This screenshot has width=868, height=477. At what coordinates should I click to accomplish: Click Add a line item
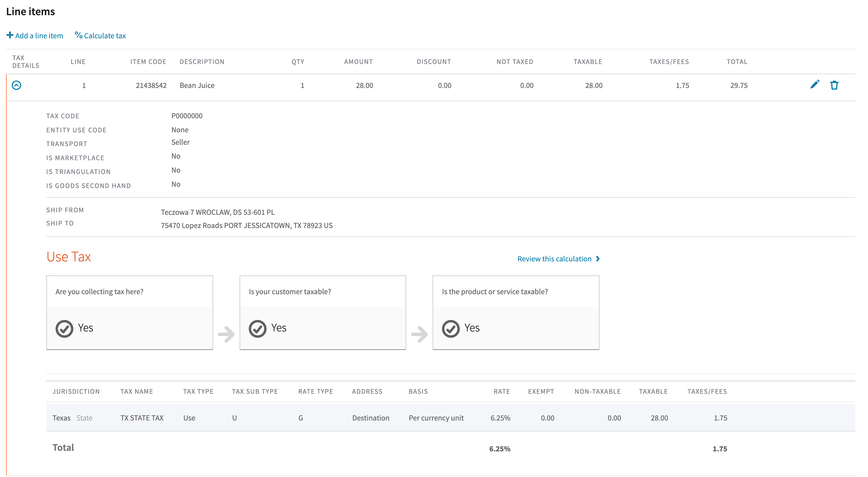pos(39,35)
